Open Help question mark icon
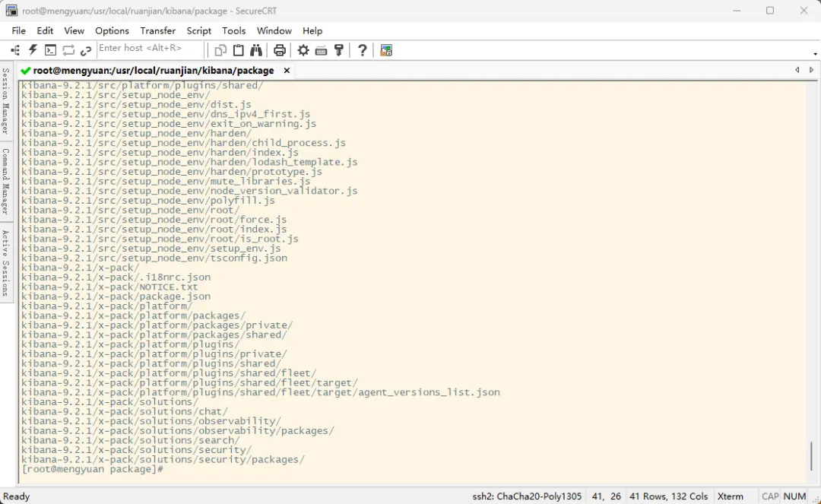The height and width of the screenshot is (504, 821). click(x=362, y=50)
